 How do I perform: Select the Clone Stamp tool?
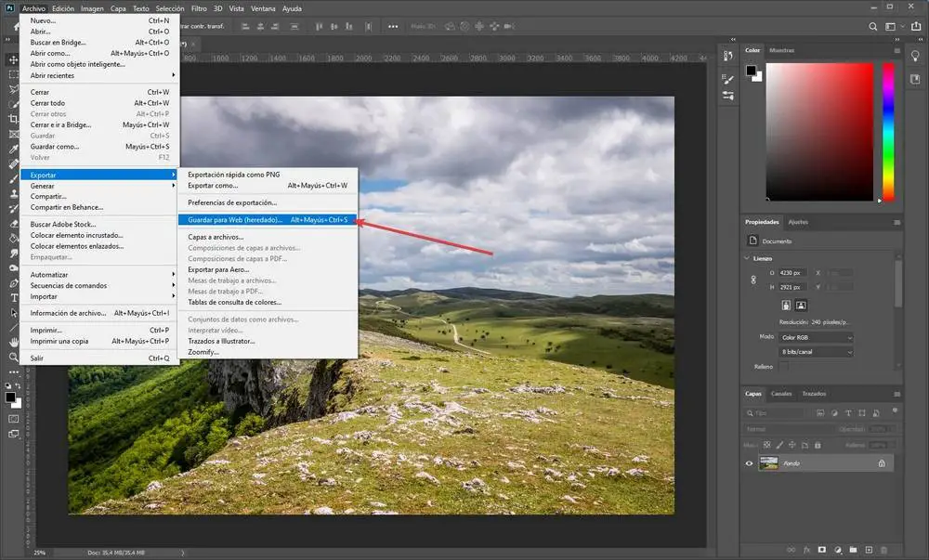pyautogui.click(x=13, y=193)
